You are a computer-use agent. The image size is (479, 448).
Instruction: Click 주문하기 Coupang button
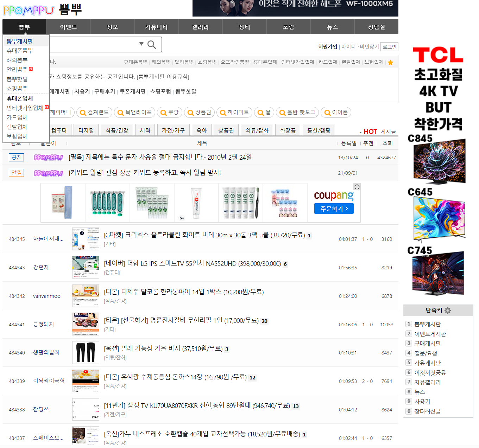coord(334,209)
